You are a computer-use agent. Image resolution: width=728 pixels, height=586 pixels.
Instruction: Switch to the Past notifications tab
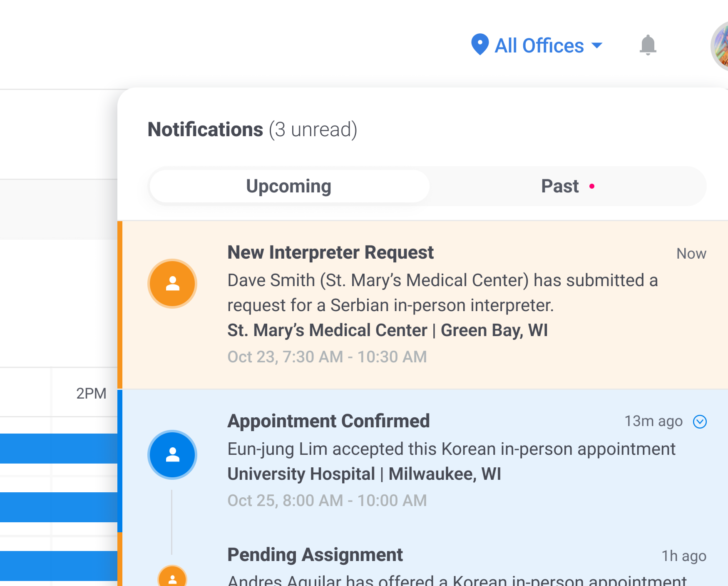click(560, 186)
